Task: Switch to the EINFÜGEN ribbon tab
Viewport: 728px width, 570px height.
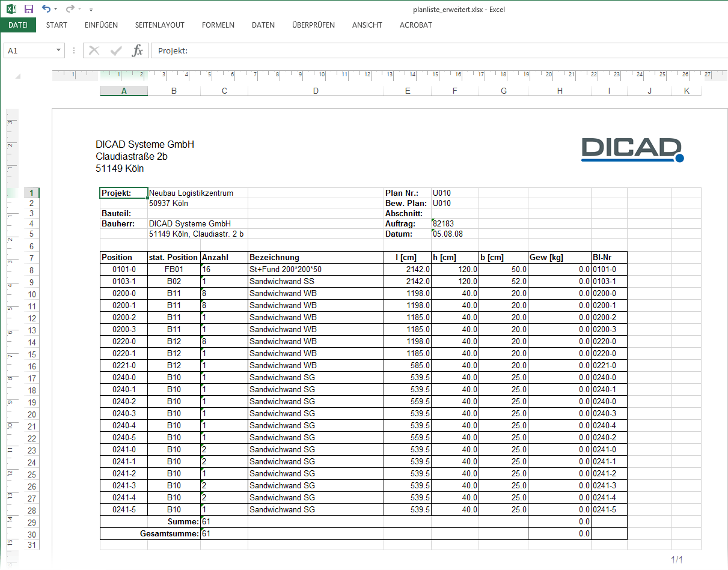Action: point(101,25)
